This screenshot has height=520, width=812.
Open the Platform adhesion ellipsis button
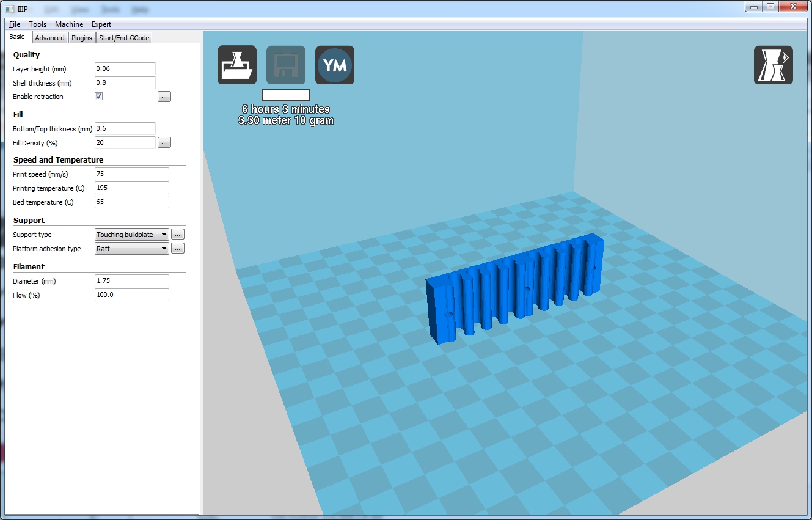[x=177, y=249]
